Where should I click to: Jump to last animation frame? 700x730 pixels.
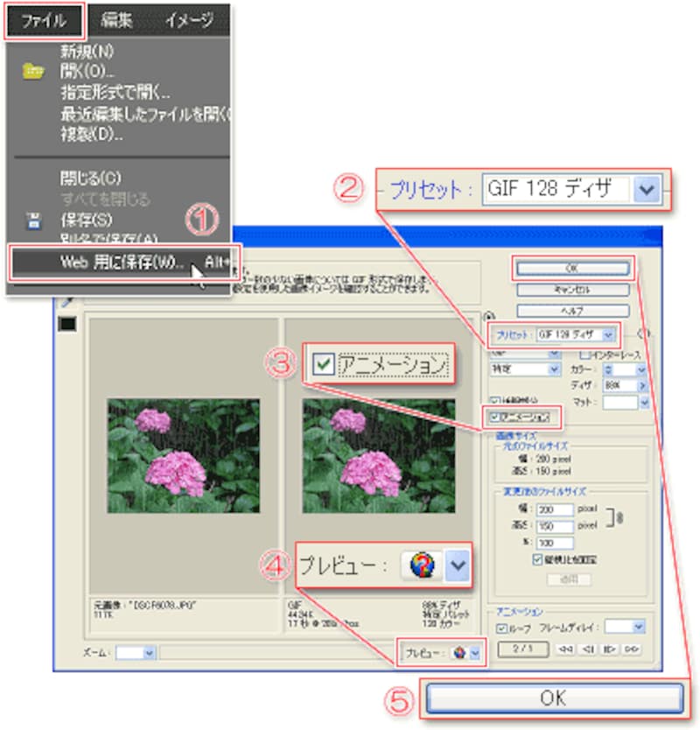[x=631, y=649]
